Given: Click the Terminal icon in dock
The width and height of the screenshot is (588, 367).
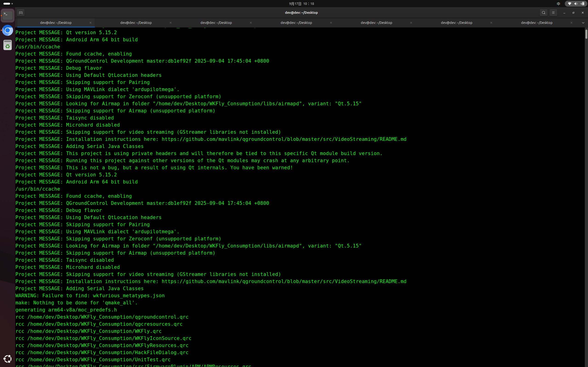Looking at the screenshot, I should point(8,15).
